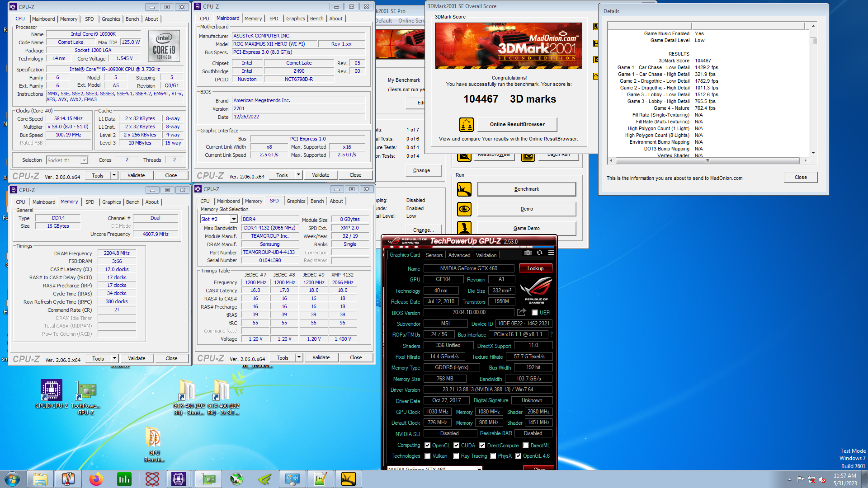The image size is (868, 488).
Task: Select the GTX 460 2x SLI folder shortcut
Action: [223, 398]
